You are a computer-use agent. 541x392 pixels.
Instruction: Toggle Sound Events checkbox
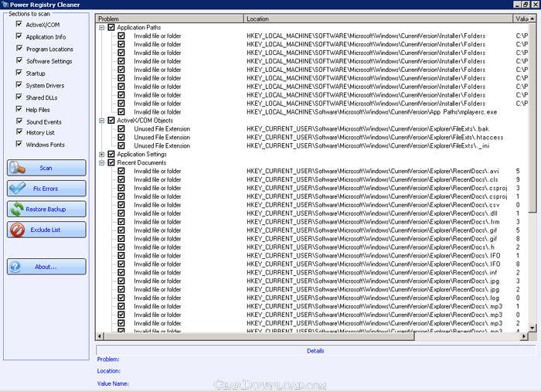[19, 121]
